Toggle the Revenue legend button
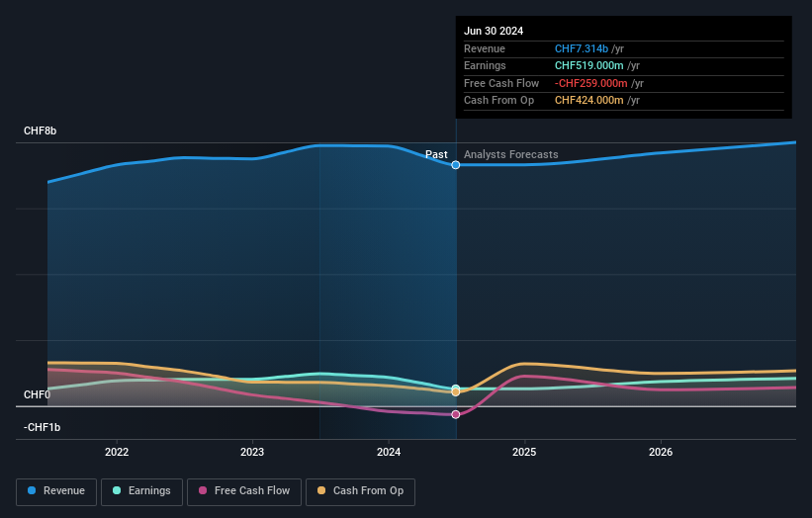 tap(56, 491)
